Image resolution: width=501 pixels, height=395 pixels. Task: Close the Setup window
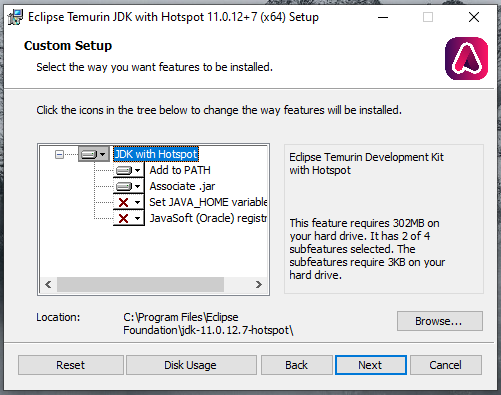point(474,17)
